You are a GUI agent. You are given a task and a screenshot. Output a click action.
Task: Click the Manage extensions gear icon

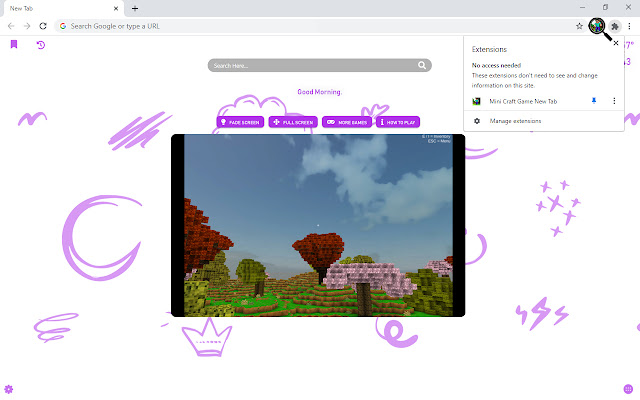coord(477,121)
